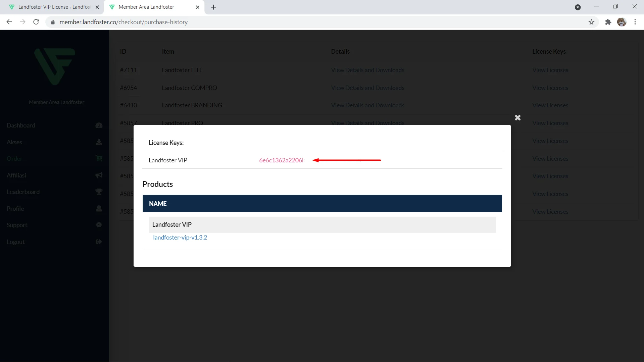This screenshot has height=362, width=644.
Task: Click Landfoster VIP label beside license key
Action: coord(168,160)
